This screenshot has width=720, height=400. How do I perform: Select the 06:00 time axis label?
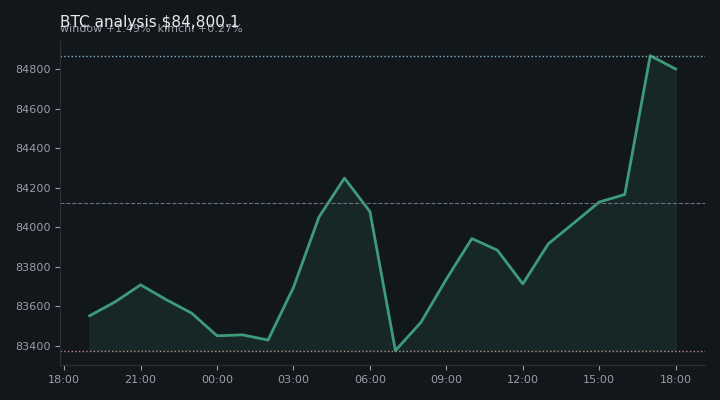coord(370,379)
